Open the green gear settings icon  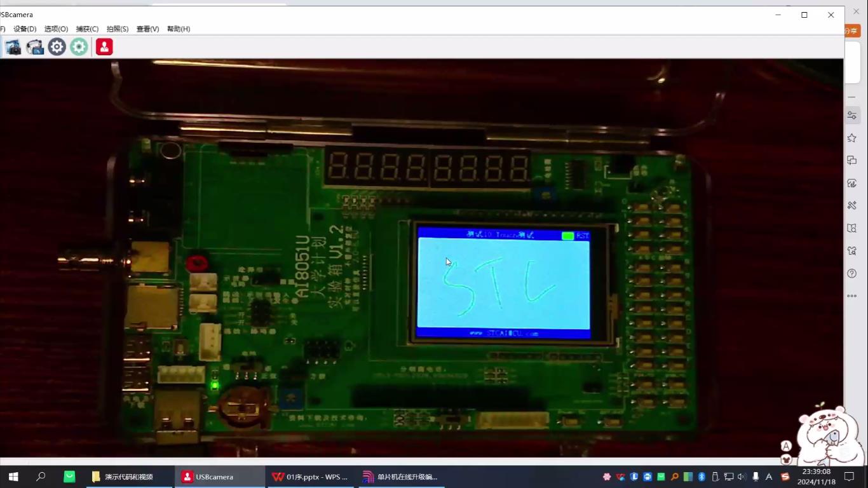[79, 47]
